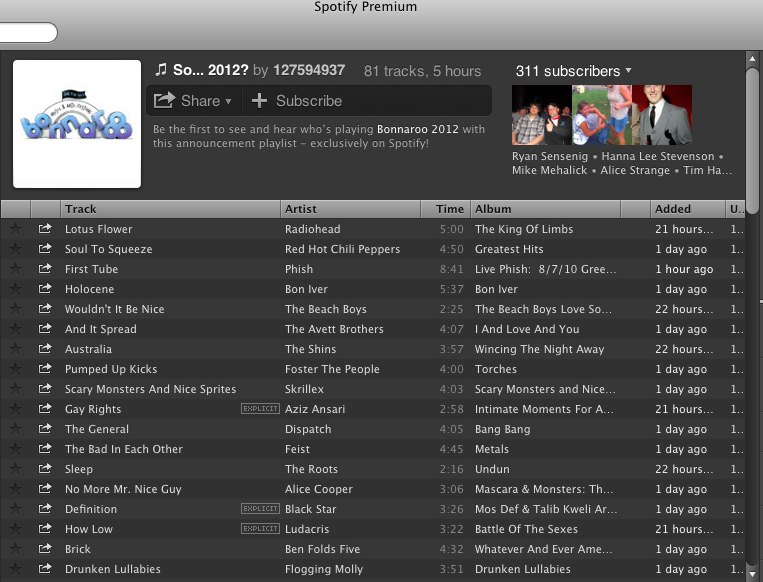763x582 pixels.
Task: Share the Sleep track
Action: 45,468
